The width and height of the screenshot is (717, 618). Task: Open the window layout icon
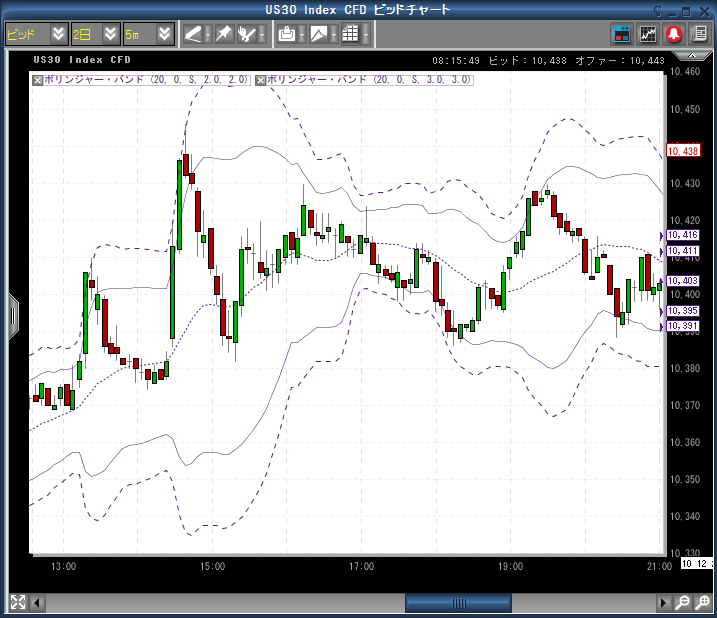tap(622, 34)
